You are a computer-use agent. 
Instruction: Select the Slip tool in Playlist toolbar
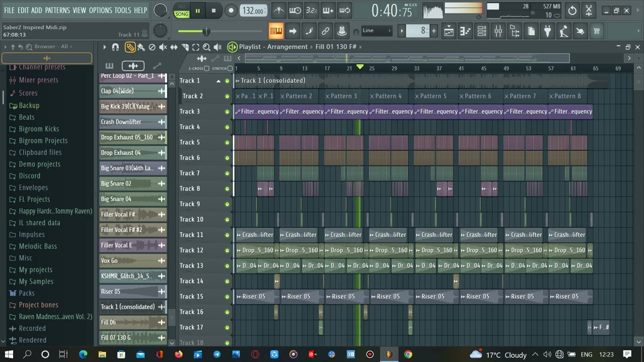pyautogui.click(x=174, y=47)
